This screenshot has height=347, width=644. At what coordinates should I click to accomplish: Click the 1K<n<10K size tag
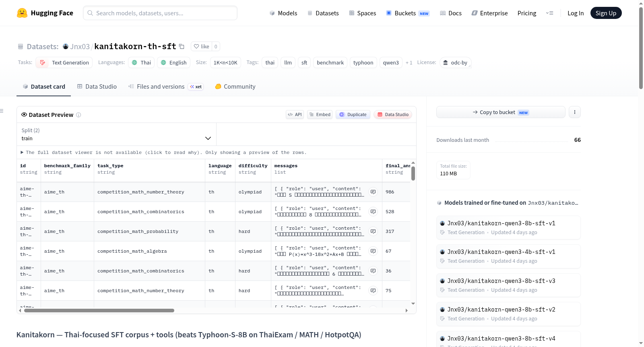225,62
